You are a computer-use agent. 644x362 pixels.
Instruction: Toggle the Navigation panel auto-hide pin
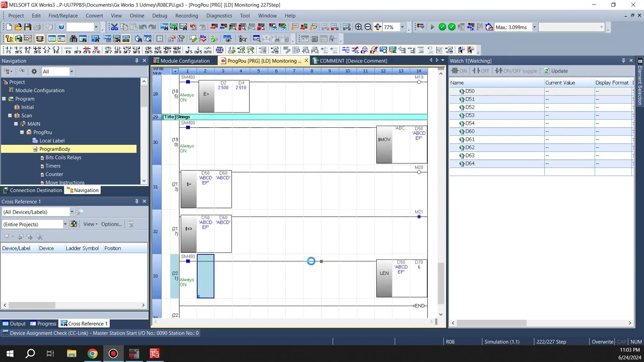pyautogui.click(x=136, y=61)
